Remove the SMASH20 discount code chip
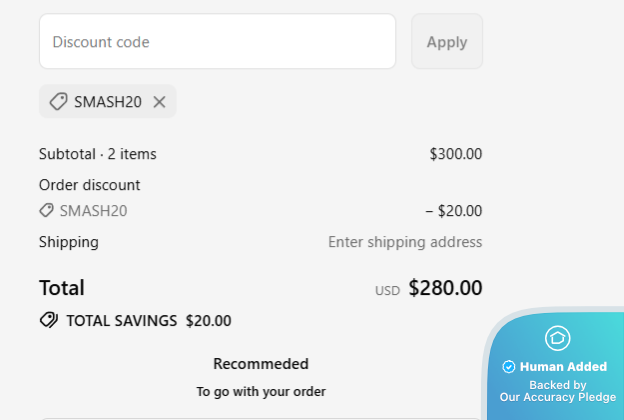The height and width of the screenshot is (420, 624). [159, 102]
